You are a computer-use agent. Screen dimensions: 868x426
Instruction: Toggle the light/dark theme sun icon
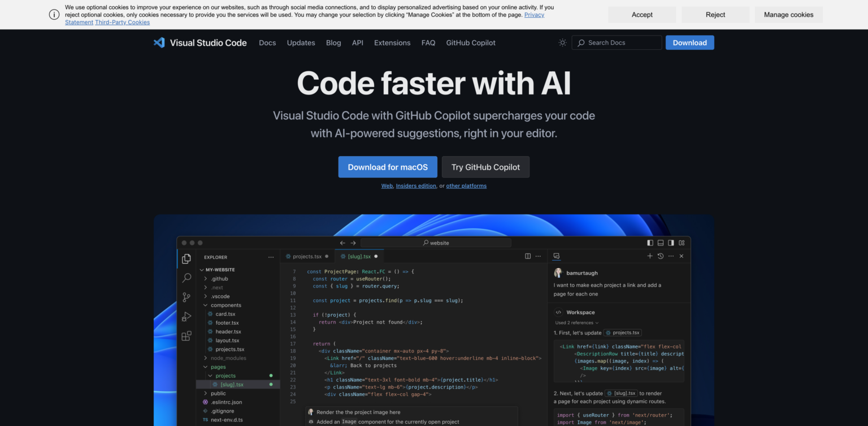[562, 42]
